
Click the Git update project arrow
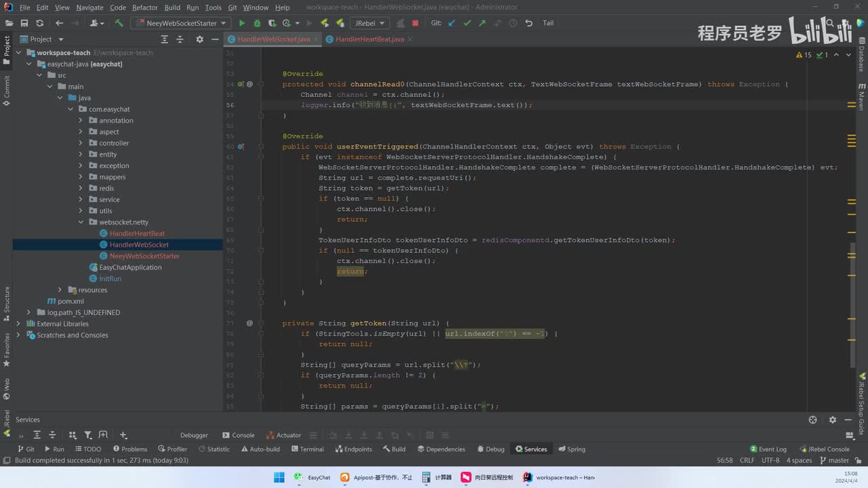coord(452,23)
